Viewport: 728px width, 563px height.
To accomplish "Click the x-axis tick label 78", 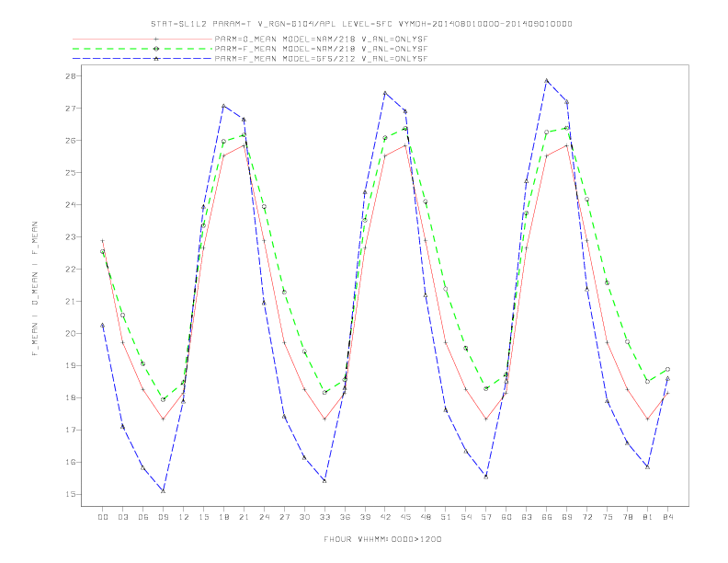I will click(628, 517).
